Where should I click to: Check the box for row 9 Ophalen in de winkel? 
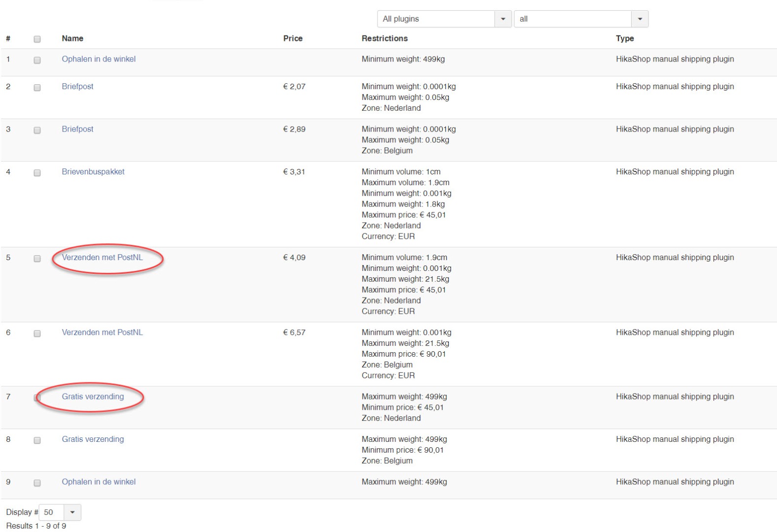coord(37,483)
